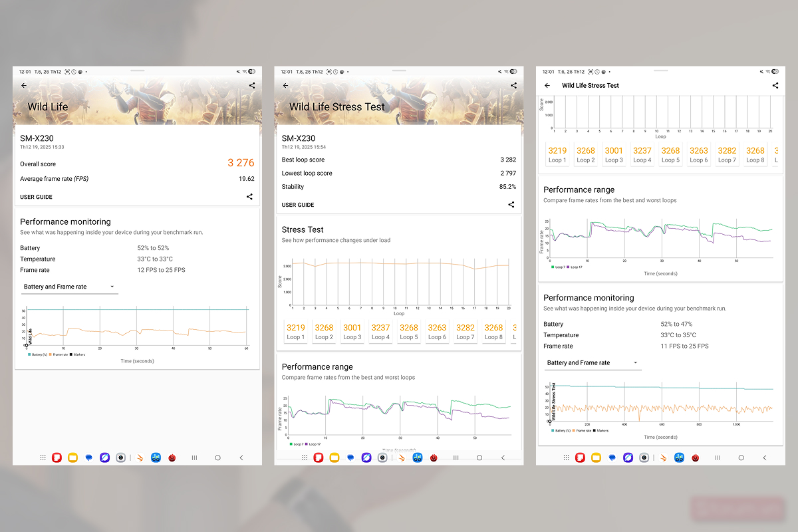Viewport: 798px width, 532px height.
Task: Select lowest loop score 2 797 on middle screen
Action: pos(508,173)
